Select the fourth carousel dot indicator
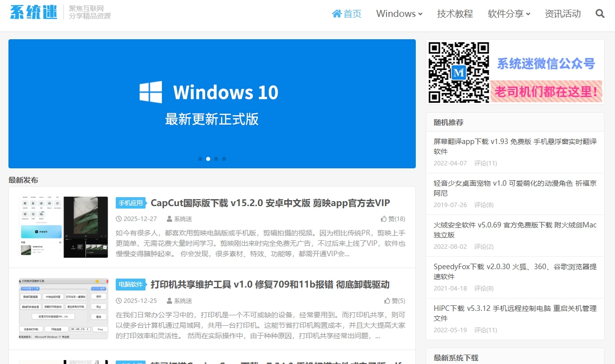Image resolution: width=615 pixels, height=364 pixels. [x=224, y=159]
